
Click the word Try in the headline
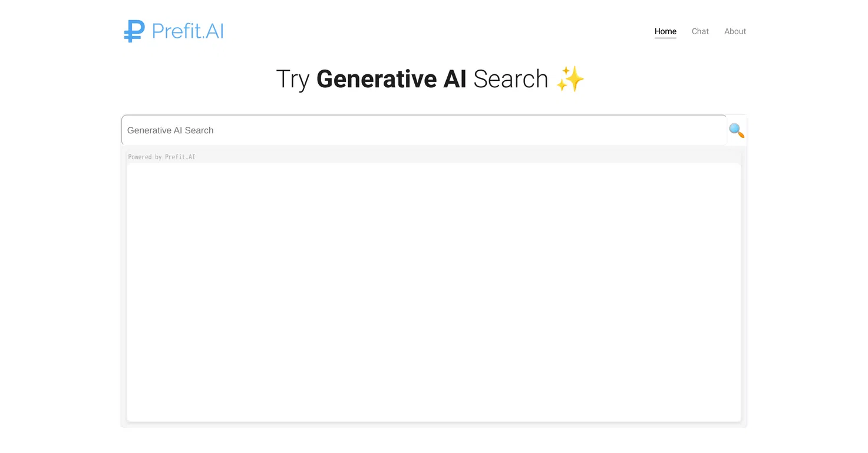pyautogui.click(x=293, y=79)
